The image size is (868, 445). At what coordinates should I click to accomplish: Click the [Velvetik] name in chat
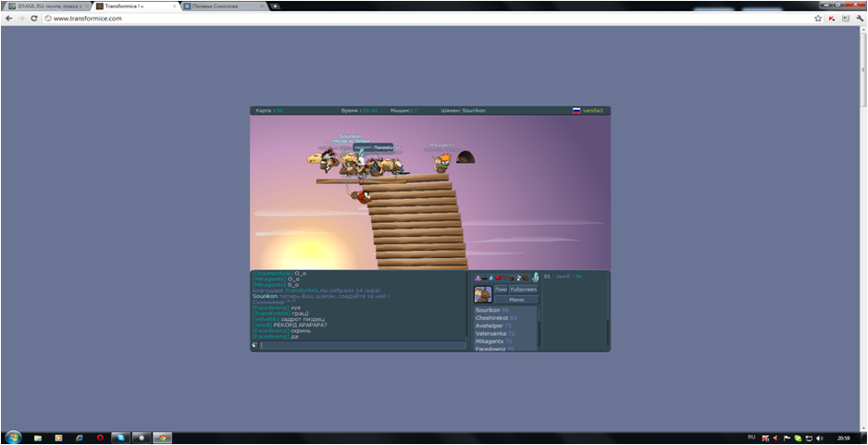coord(266,319)
